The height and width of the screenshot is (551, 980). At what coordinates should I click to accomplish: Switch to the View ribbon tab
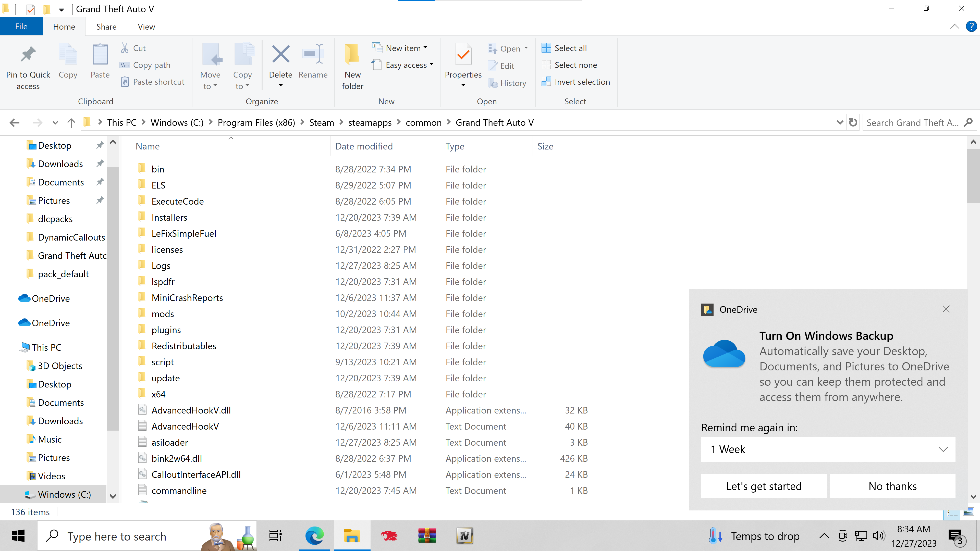146,27
